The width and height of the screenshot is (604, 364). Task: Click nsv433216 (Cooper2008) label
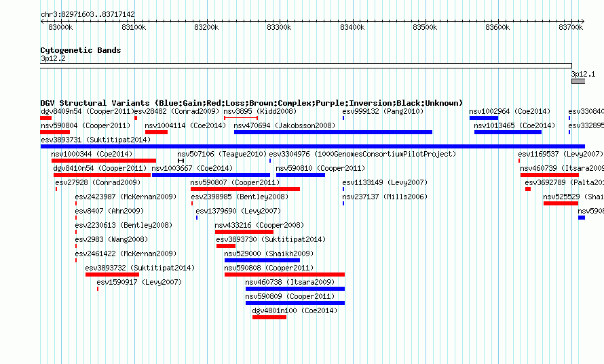(x=259, y=226)
